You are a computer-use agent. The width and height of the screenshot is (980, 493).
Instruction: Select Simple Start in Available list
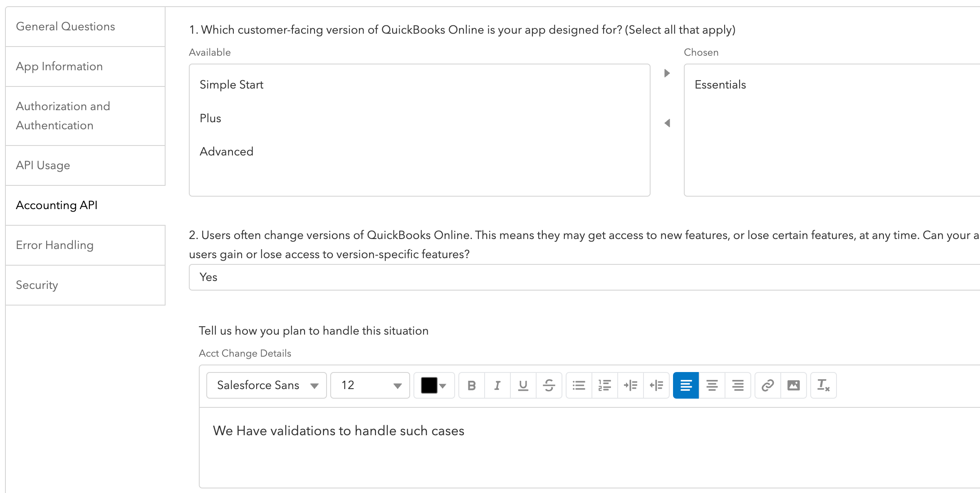(x=232, y=85)
